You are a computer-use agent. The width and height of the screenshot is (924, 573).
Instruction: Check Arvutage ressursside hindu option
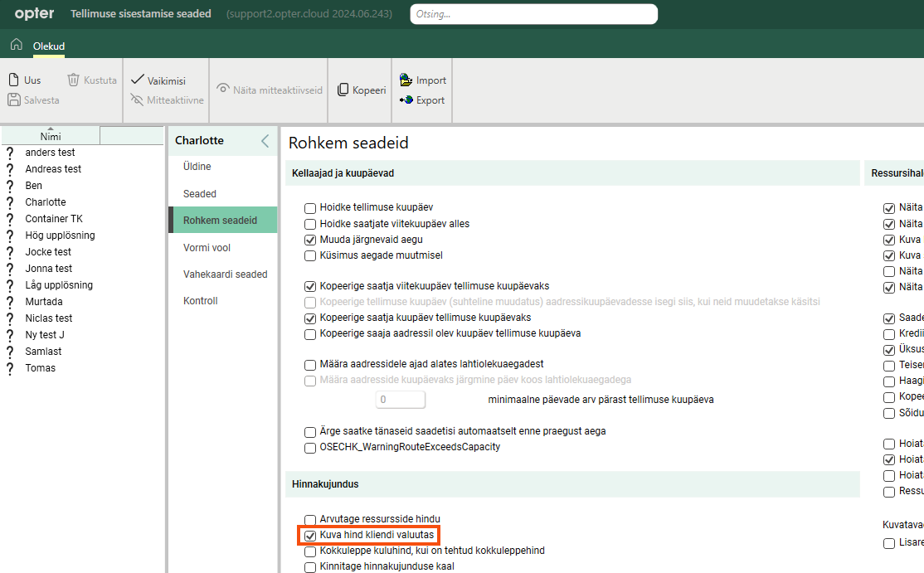(310, 519)
